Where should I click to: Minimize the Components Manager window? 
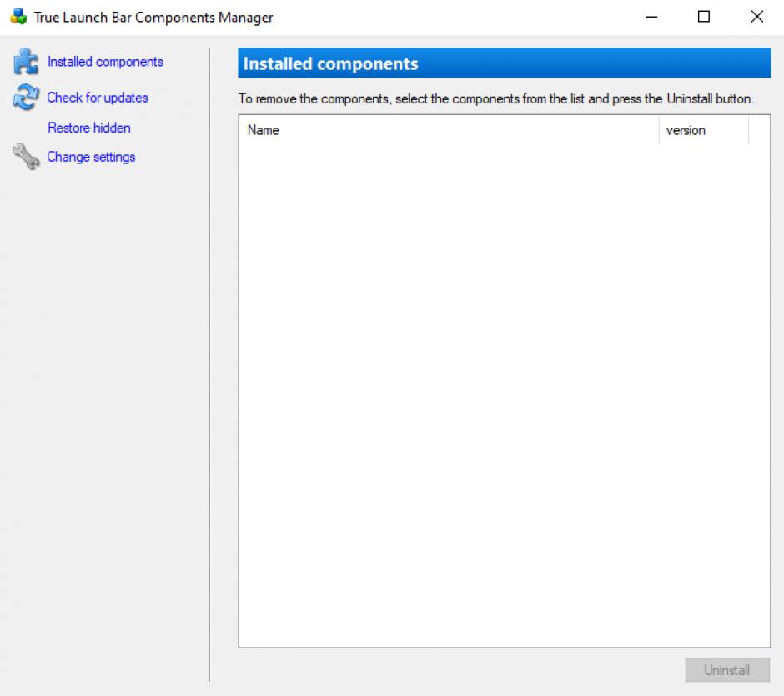(651, 17)
